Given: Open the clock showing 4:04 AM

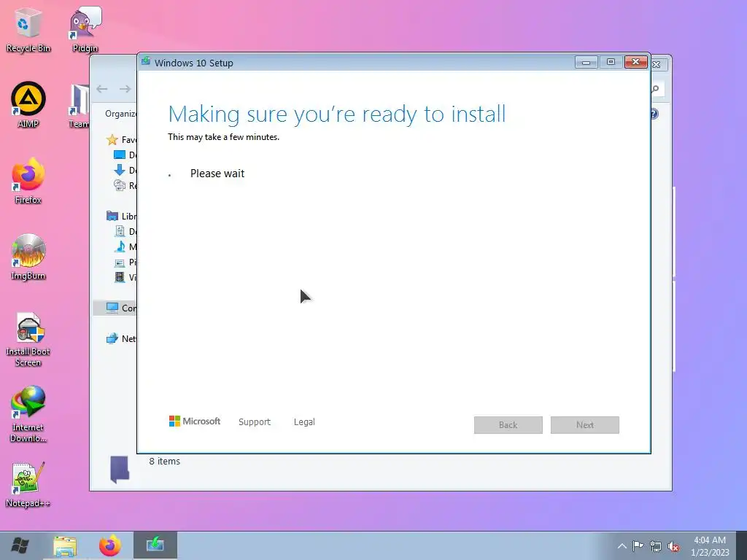Looking at the screenshot, I should pos(710,545).
